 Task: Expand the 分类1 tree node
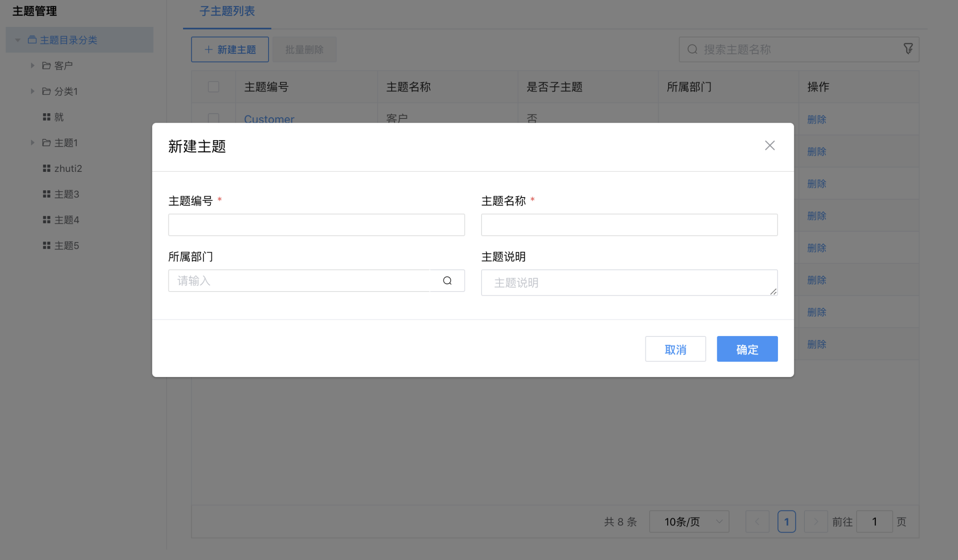click(33, 91)
